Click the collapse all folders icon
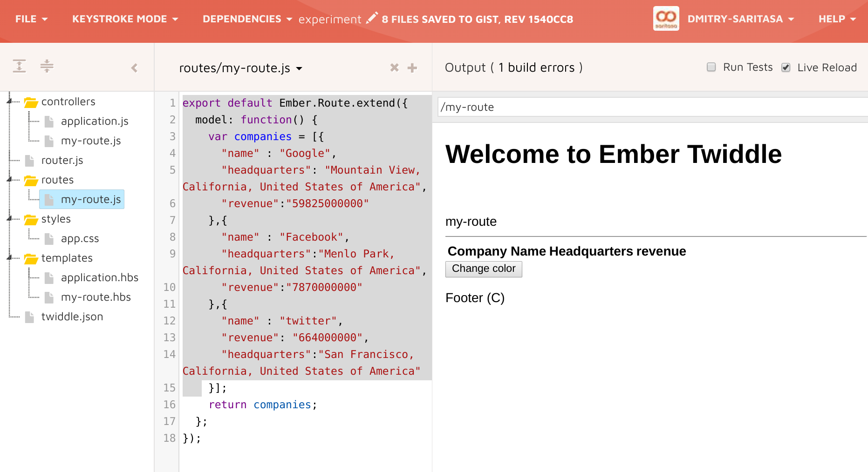Image resolution: width=868 pixels, height=472 pixels. [47, 66]
